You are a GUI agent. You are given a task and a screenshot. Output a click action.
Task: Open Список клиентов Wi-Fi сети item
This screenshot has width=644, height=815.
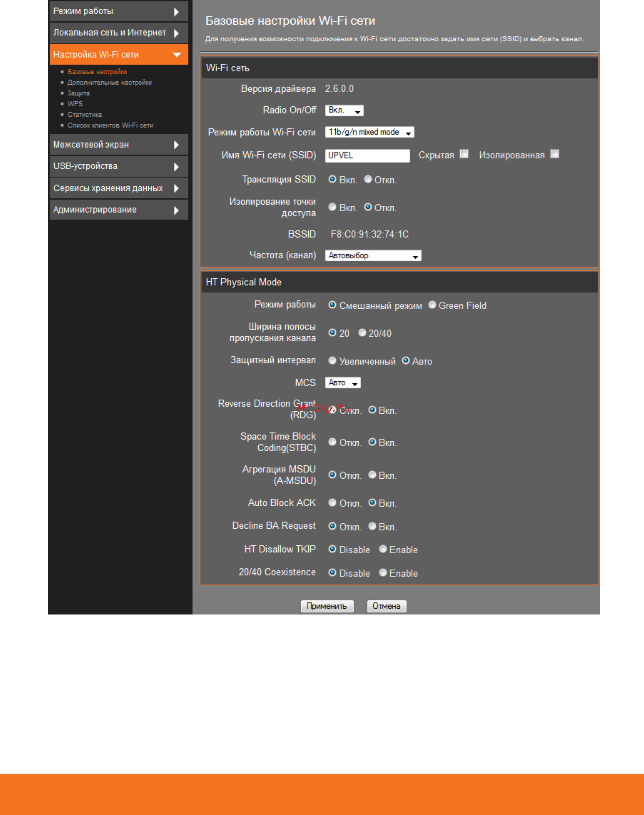click(110, 125)
